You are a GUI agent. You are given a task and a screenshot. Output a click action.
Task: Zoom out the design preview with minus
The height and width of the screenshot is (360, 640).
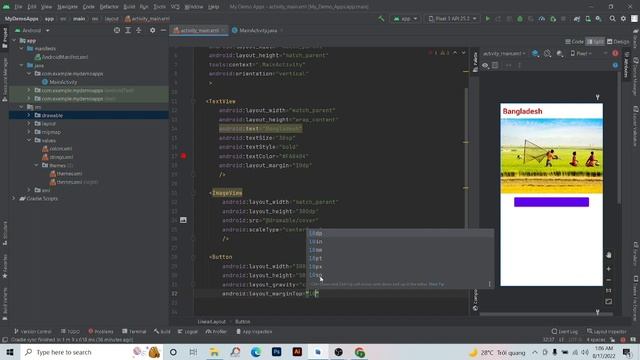point(609,280)
